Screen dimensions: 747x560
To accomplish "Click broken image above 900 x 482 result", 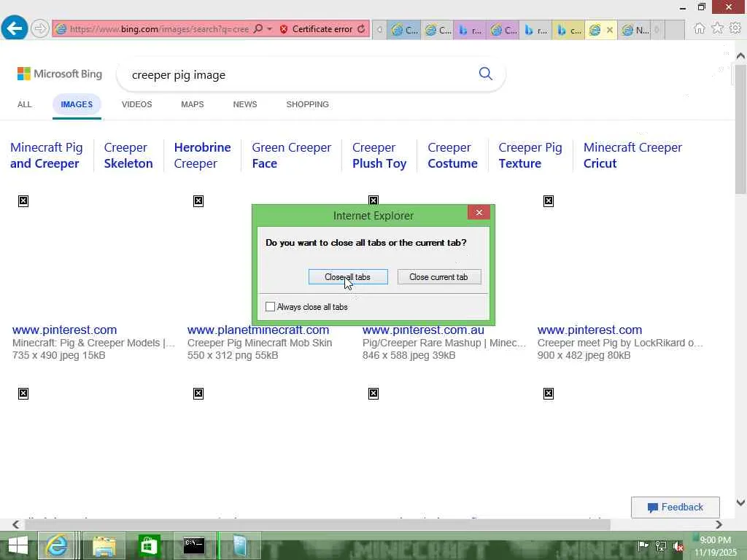I will tap(549, 201).
